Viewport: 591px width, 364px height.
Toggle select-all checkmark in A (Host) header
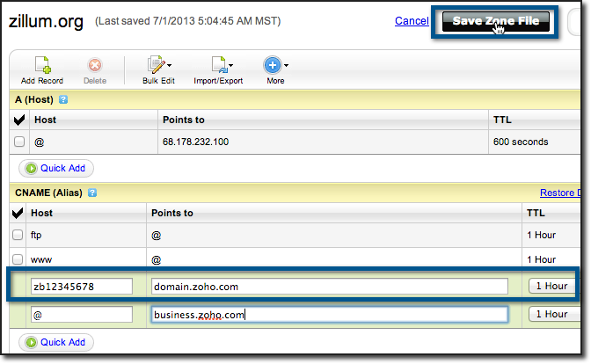19,120
